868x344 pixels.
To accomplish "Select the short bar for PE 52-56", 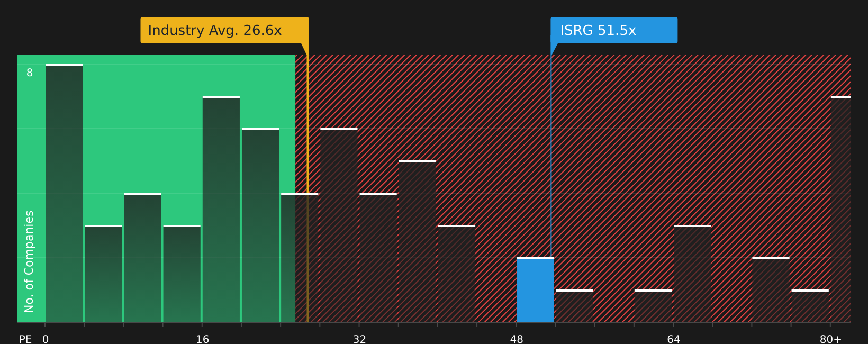I will [x=574, y=306].
